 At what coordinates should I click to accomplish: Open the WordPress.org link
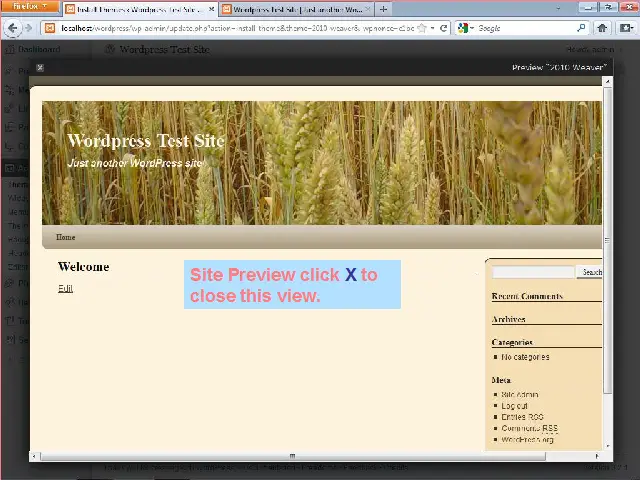[527, 440]
